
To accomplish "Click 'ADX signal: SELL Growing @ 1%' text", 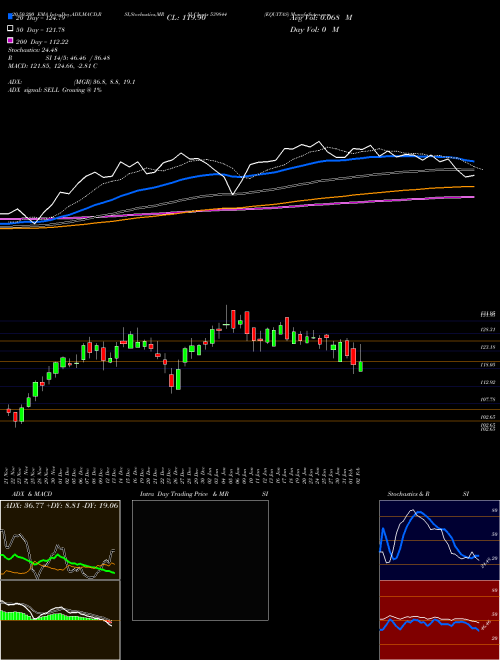I will coord(55,90).
